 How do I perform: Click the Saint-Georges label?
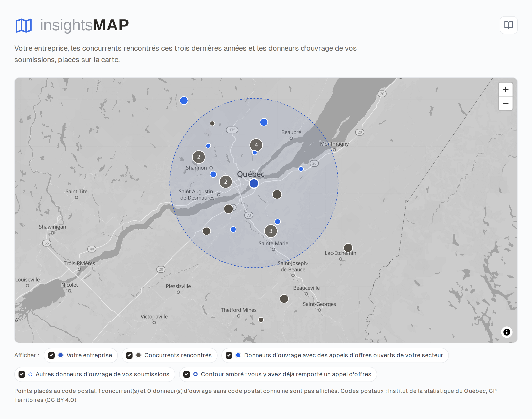[x=319, y=304]
